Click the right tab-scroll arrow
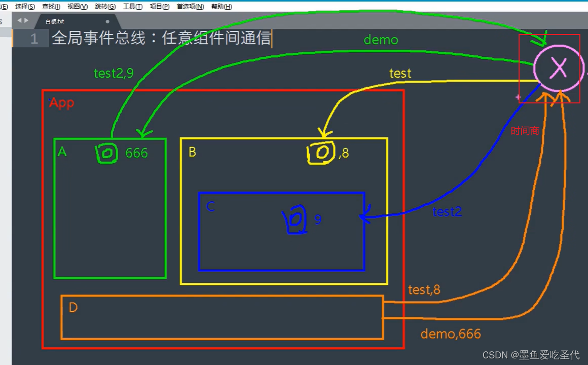 [x=26, y=21]
